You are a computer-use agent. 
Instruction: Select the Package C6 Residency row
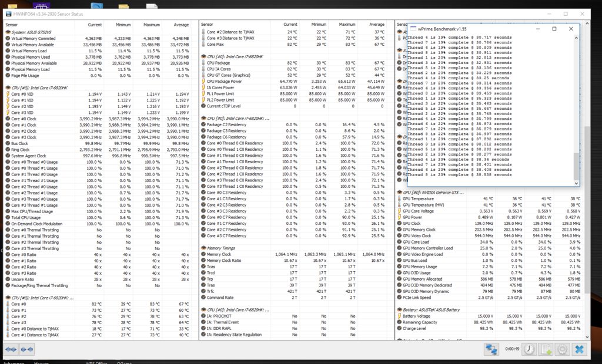tap(294, 137)
